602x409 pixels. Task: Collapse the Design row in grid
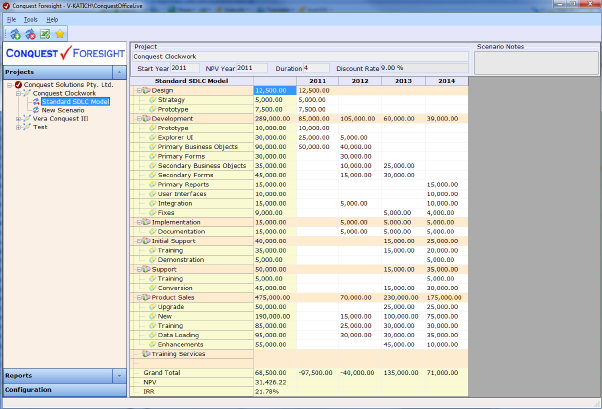pos(139,91)
